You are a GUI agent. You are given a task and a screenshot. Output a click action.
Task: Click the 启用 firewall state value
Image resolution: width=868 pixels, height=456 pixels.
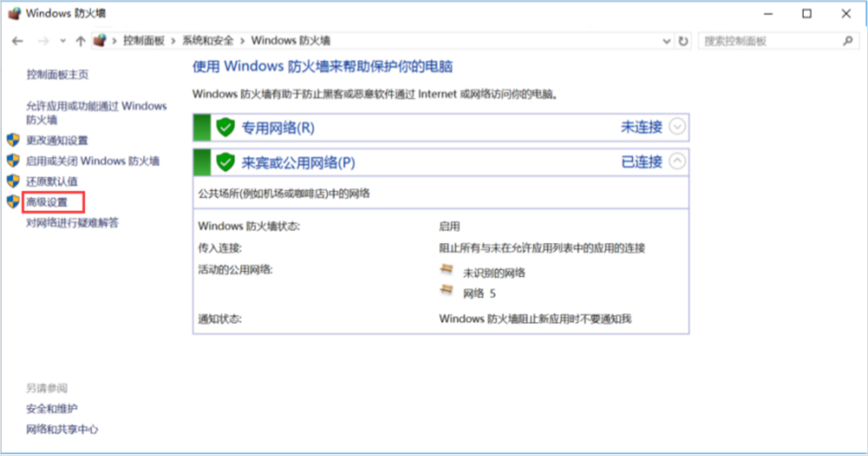tap(450, 227)
